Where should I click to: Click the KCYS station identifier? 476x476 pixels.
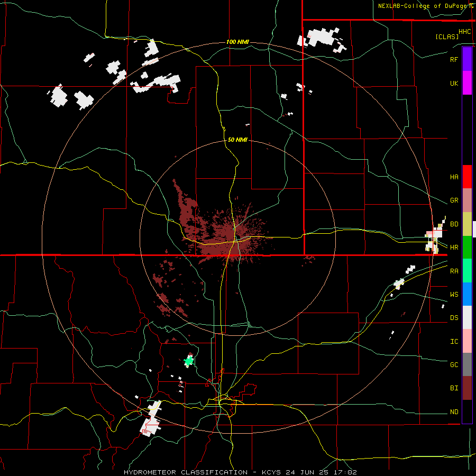point(272,472)
